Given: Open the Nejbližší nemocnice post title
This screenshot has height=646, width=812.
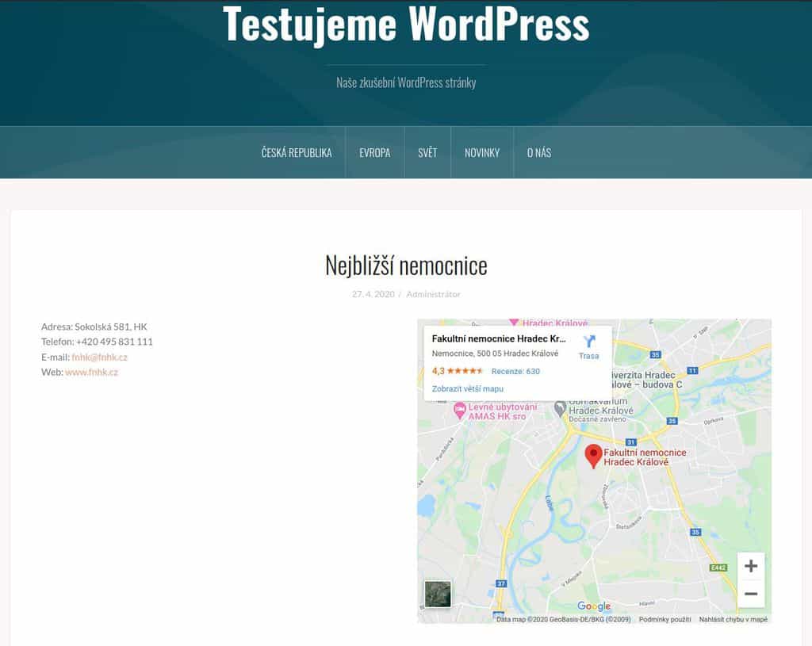Looking at the screenshot, I should point(406,266).
